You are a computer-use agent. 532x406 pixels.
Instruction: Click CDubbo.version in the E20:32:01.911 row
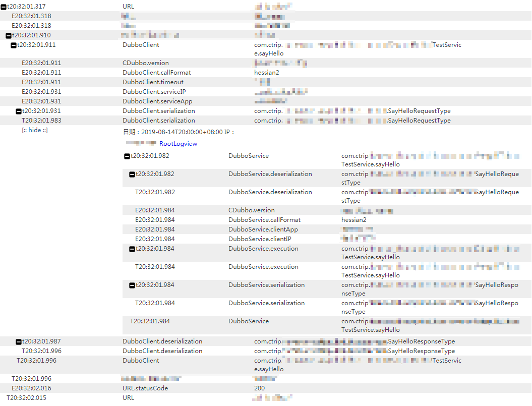click(146, 63)
